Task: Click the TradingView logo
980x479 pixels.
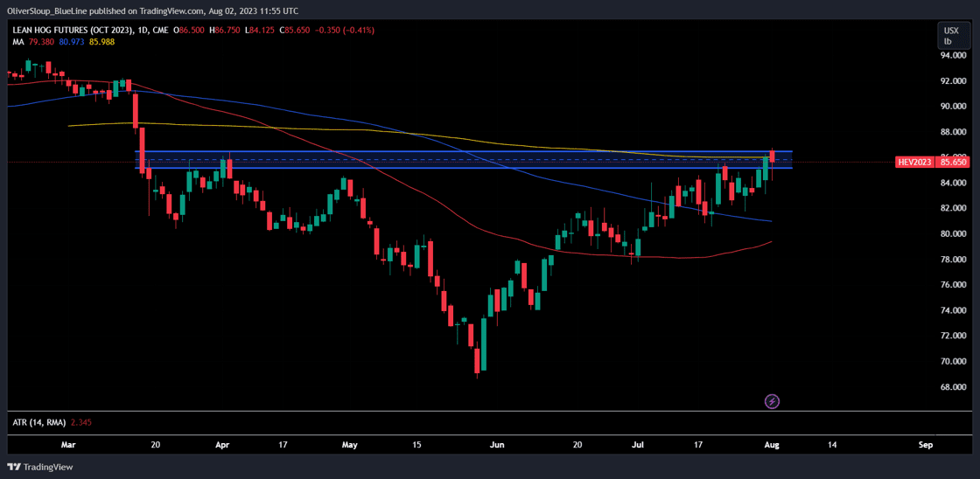Action: pyautogui.click(x=39, y=467)
